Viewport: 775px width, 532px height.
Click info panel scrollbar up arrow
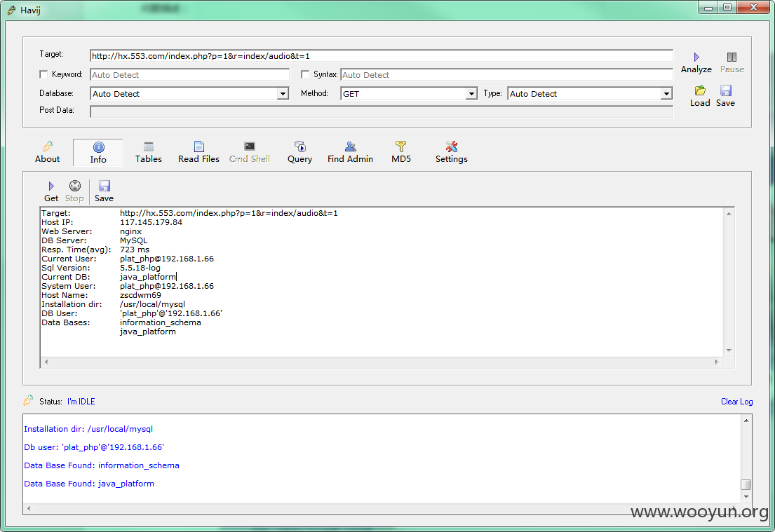[x=729, y=213]
